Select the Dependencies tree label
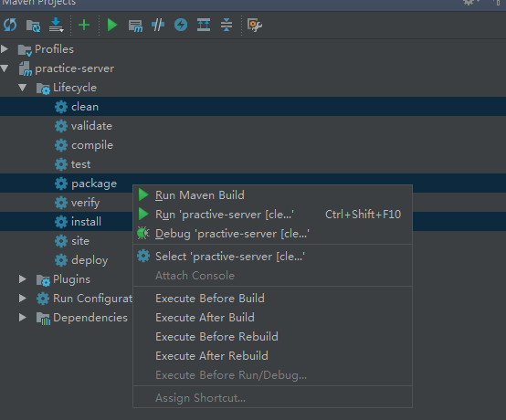This screenshot has height=420, width=506. pos(90,318)
